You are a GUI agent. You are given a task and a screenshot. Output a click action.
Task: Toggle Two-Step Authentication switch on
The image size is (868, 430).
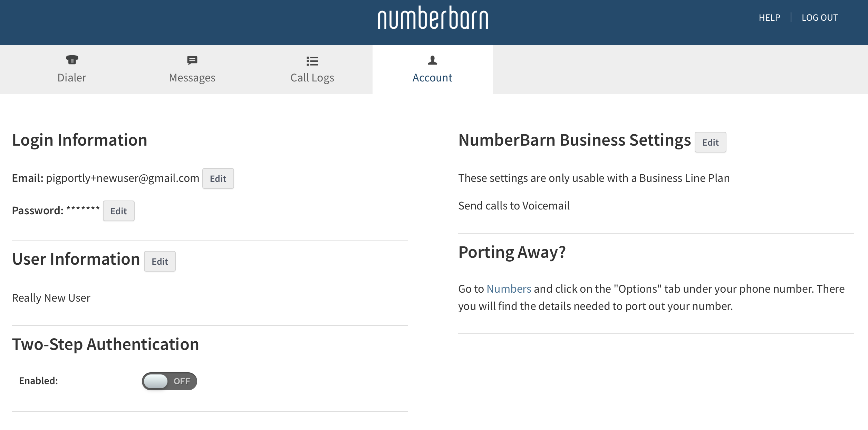click(x=169, y=381)
